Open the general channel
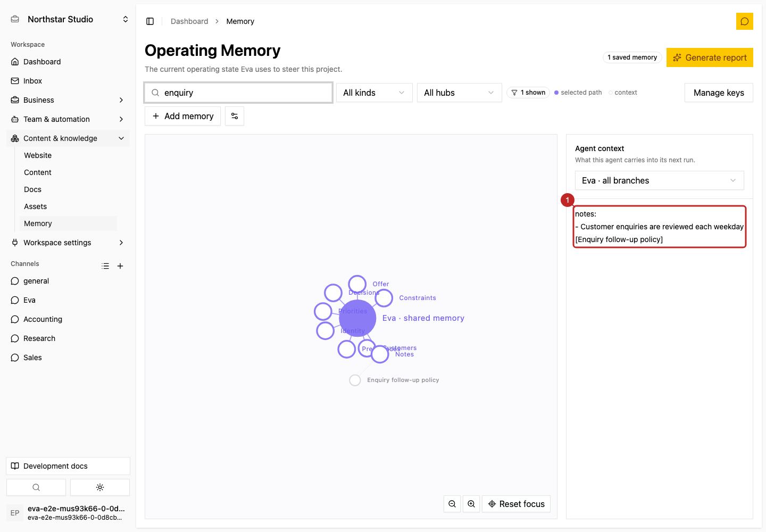 (x=68, y=281)
